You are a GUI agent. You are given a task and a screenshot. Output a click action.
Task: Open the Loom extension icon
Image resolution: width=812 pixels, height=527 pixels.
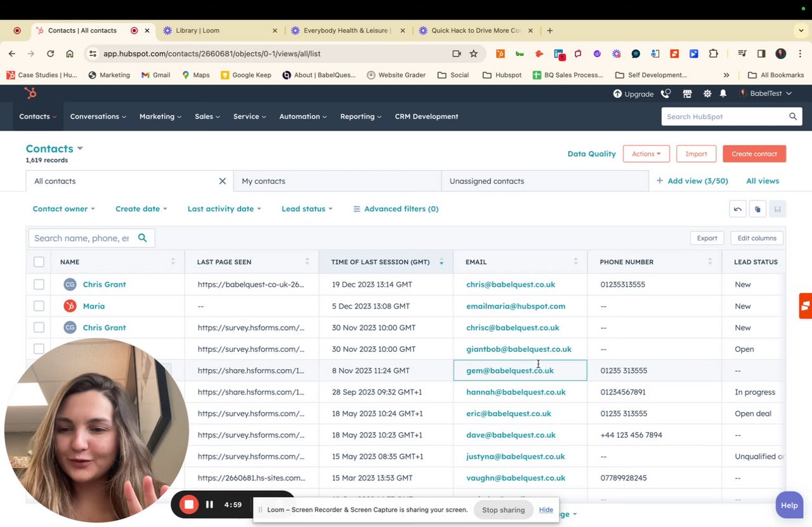[x=617, y=54]
